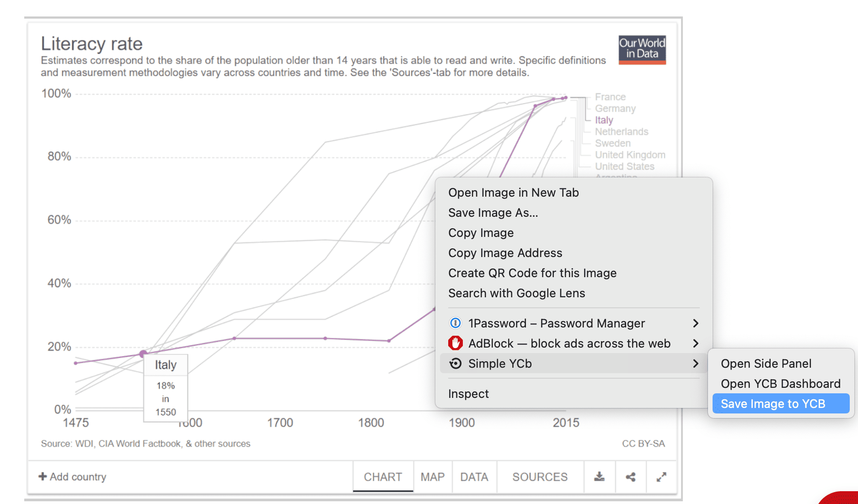Click the Italy 1550 data point
Viewport: 858px width, 504px height.
click(x=143, y=354)
